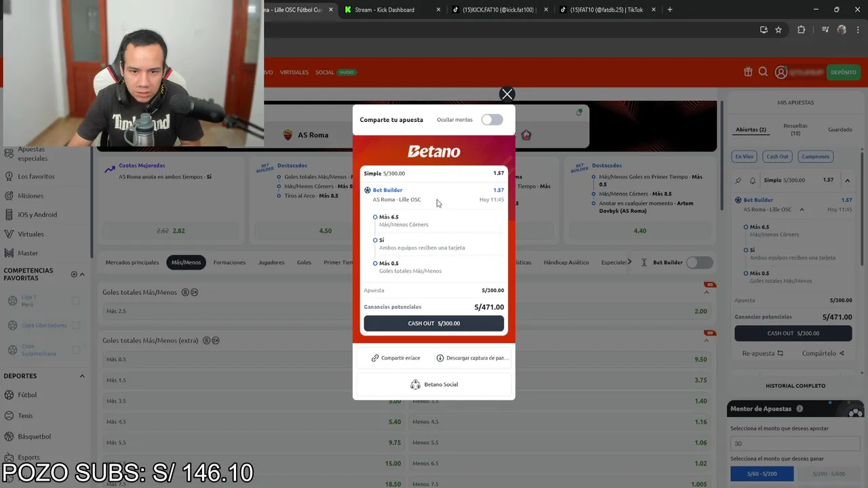868x488 pixels.
Task: Open HISTORIAL COMPLETO
Action: point(795,386)
